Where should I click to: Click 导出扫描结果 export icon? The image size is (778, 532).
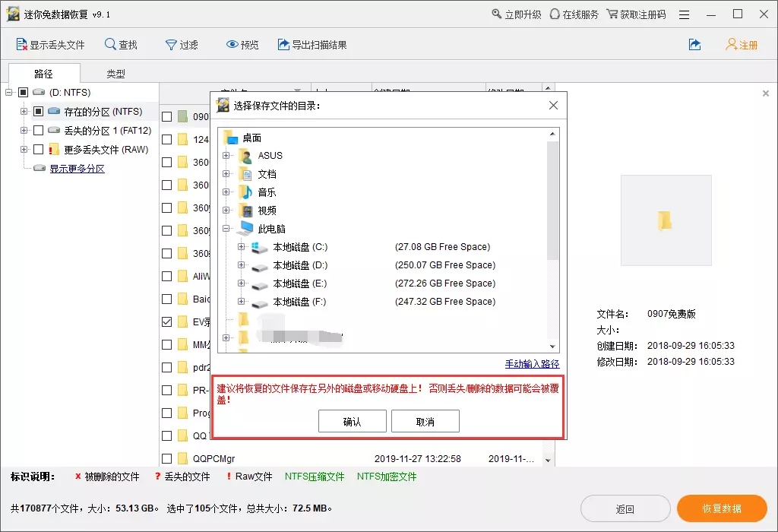pyautogui.click(x=283, y=45)
